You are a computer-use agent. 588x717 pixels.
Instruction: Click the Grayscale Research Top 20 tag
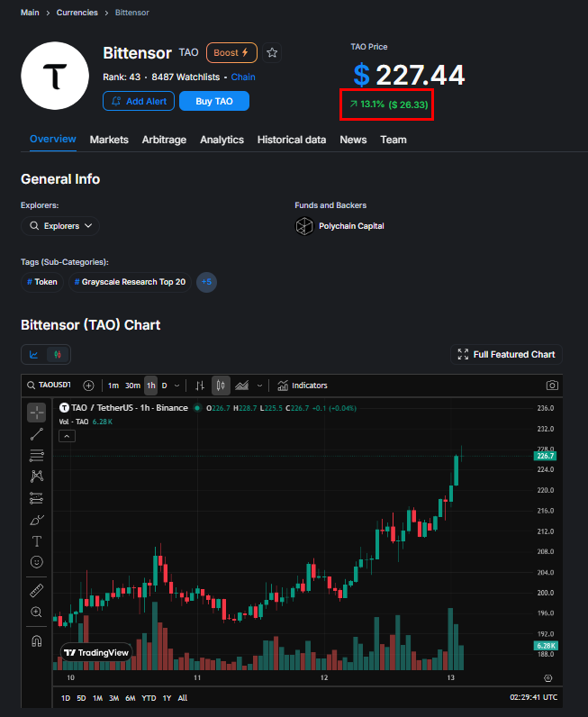coord(130,282)
